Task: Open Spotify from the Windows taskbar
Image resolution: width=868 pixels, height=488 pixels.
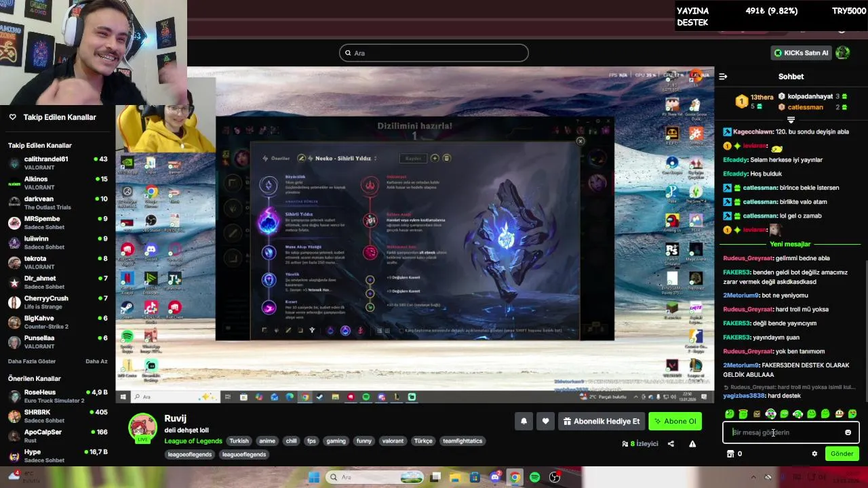Action: coord(534,477)
